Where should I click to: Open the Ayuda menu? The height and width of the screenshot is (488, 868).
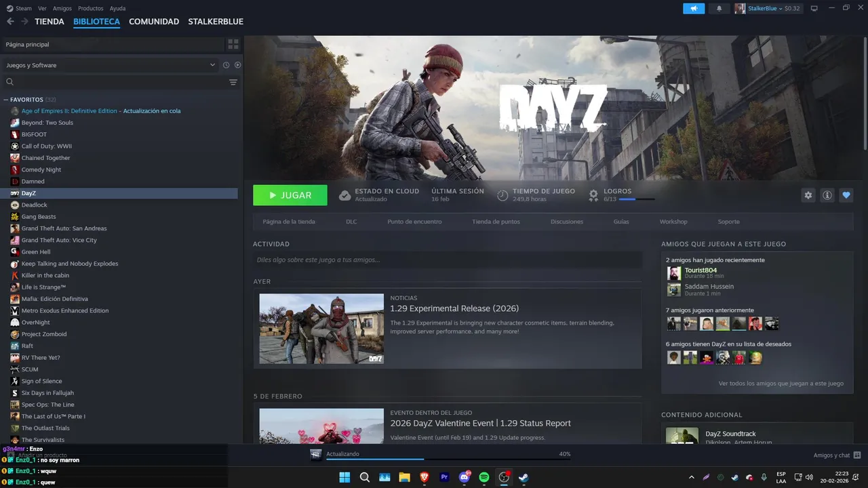click(x=117, y=8)
